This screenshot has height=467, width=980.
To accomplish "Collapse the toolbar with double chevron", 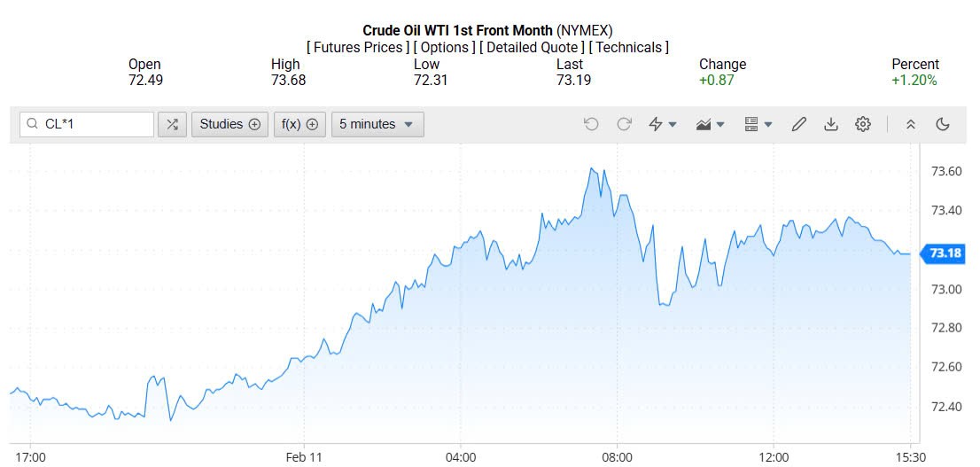I will point(910,124).
